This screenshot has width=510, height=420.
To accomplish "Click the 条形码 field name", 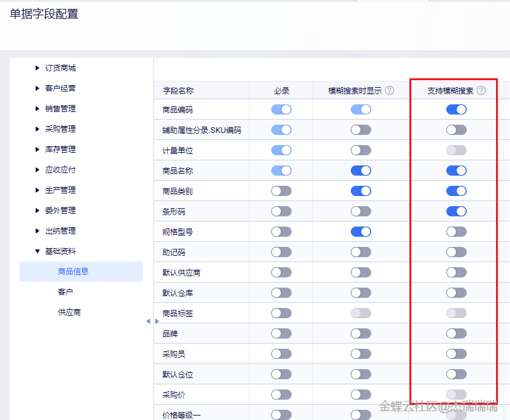I will 174,212.
